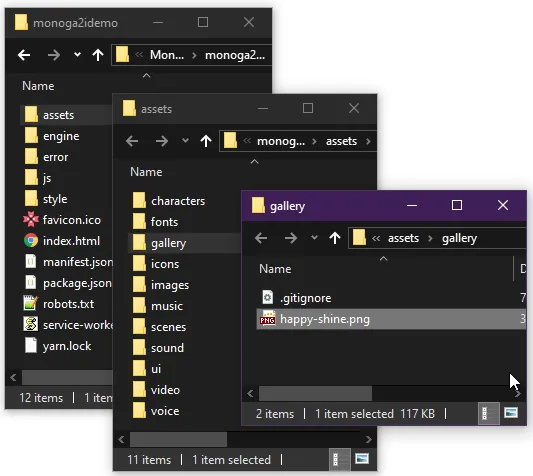Open recent locations dropdown in gallery window
533x476 pixels.
click(314, 237)
